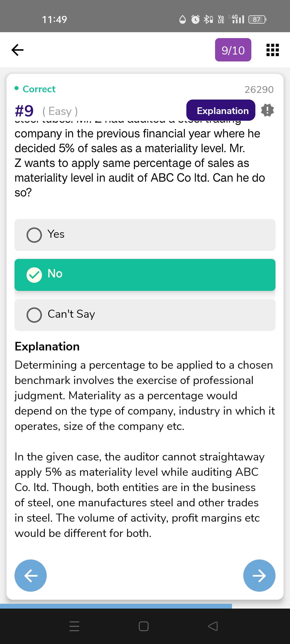Tap the 9/10 question counter
The height and width of the screenshot is (644, 290).
(233, 50)
